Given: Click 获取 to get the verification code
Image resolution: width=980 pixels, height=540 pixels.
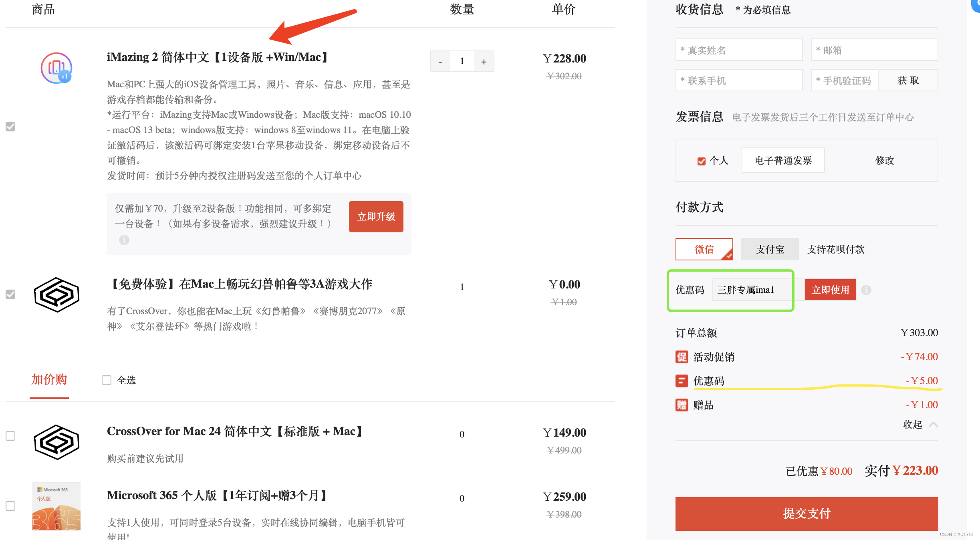Looking at the screenshot, I should [x=908, y=81].
